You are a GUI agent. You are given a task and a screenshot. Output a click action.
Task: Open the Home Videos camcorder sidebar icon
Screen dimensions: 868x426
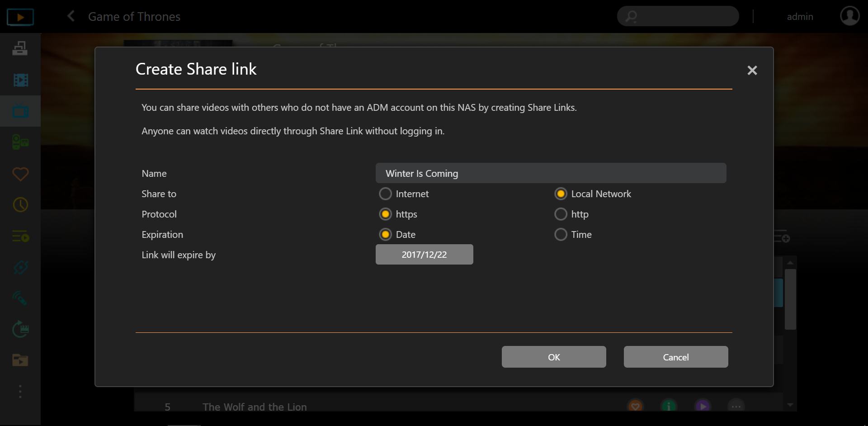pos(20,142)
